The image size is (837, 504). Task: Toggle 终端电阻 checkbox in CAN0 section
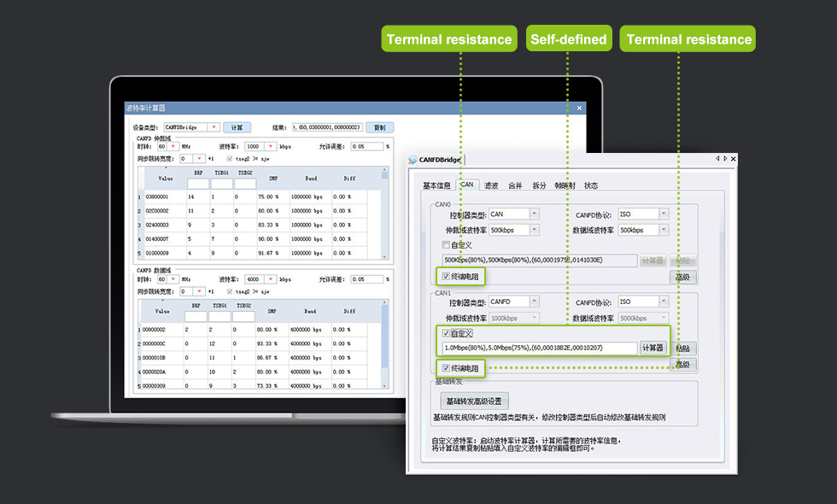446,276
